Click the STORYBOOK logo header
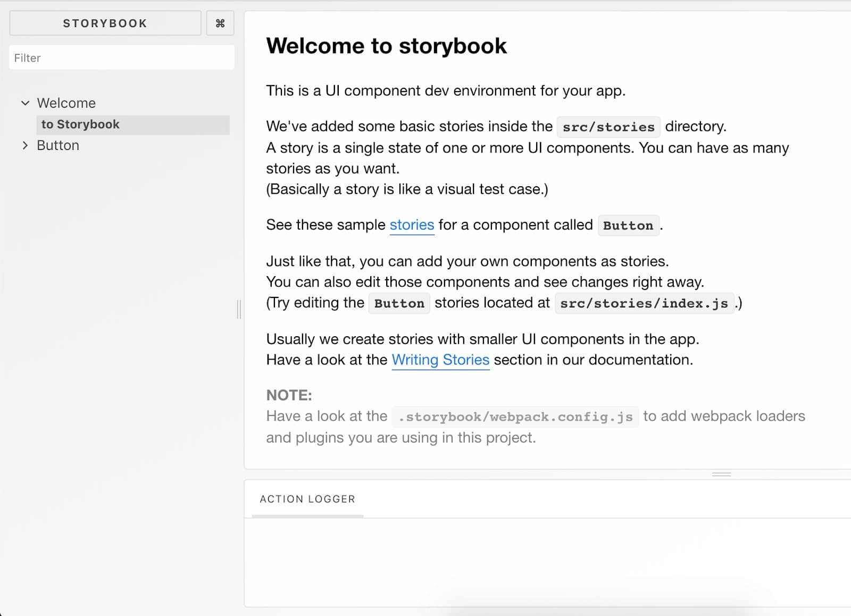 (x=105, y=23)
